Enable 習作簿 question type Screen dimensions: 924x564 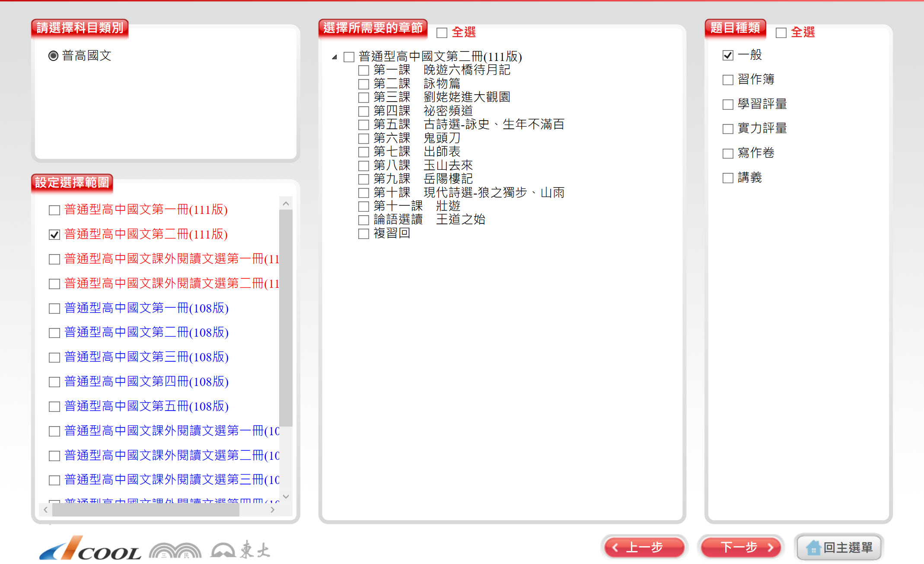(x=728, y=80)
